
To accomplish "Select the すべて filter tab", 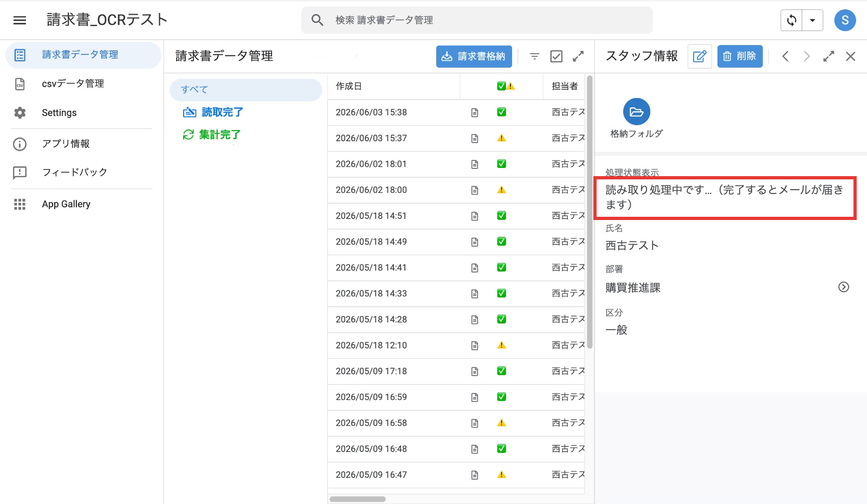I will coord(246,90).
